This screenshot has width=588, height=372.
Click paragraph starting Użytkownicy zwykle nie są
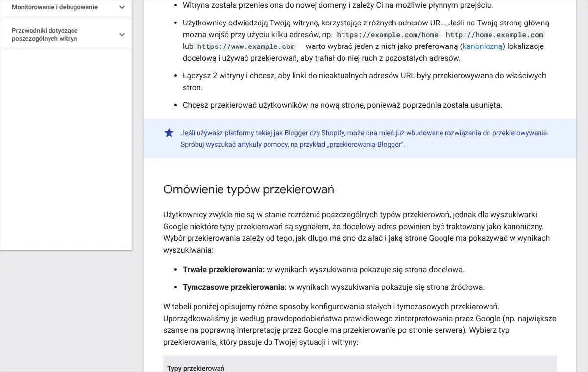pos(357,232)
